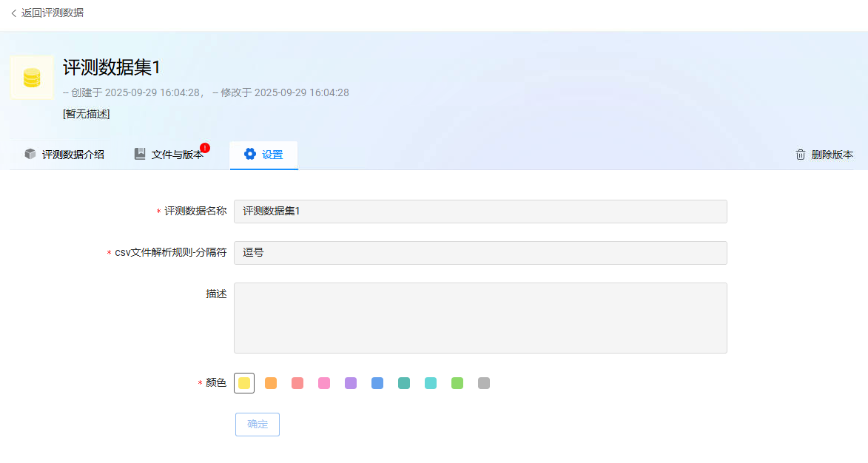868x463 pixels.
Task: Choose the gray color swatch
Action: [x=484, y=383]
